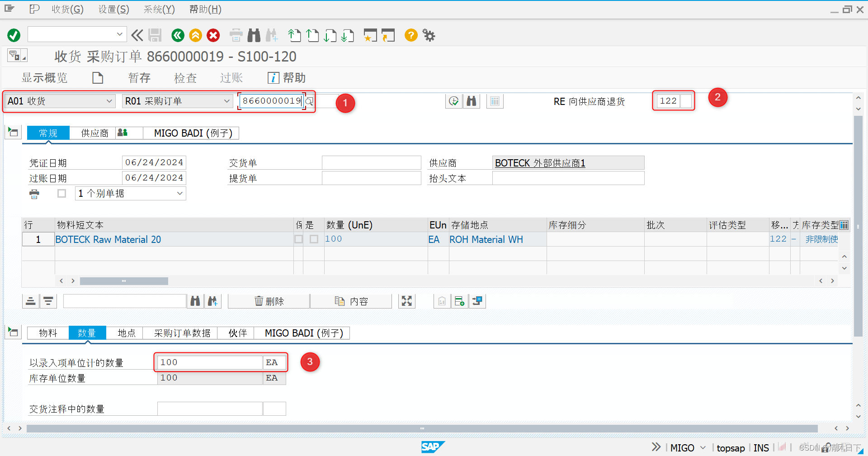868x456 pixels.
Task: Click the 内容 contents button
Action: (351, 301)
